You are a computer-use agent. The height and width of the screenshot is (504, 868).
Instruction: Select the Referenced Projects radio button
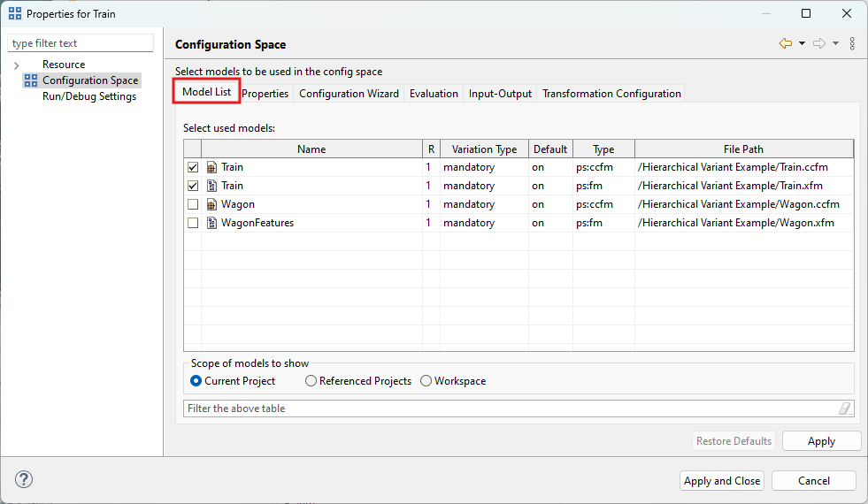(x=311, y=381)
